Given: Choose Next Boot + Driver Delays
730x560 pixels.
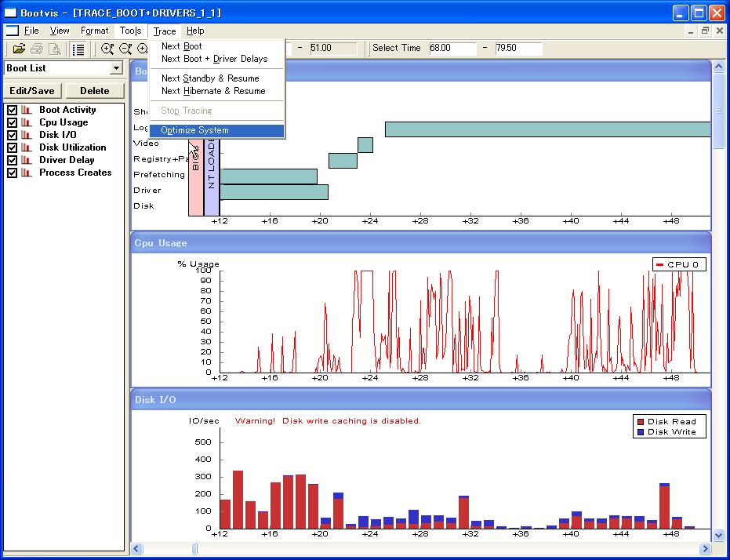Looking at the screenshot, I should 217,59.
